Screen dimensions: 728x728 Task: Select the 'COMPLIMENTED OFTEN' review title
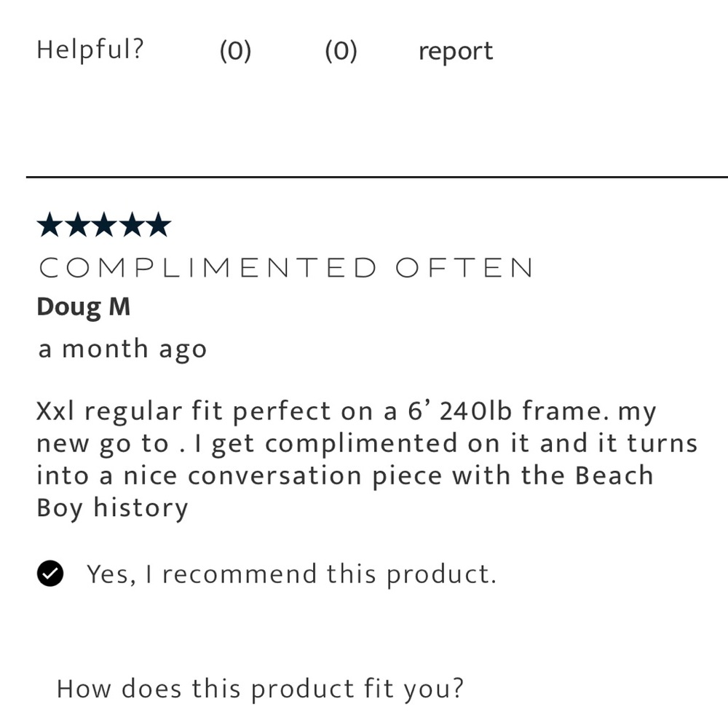point(286,268)
